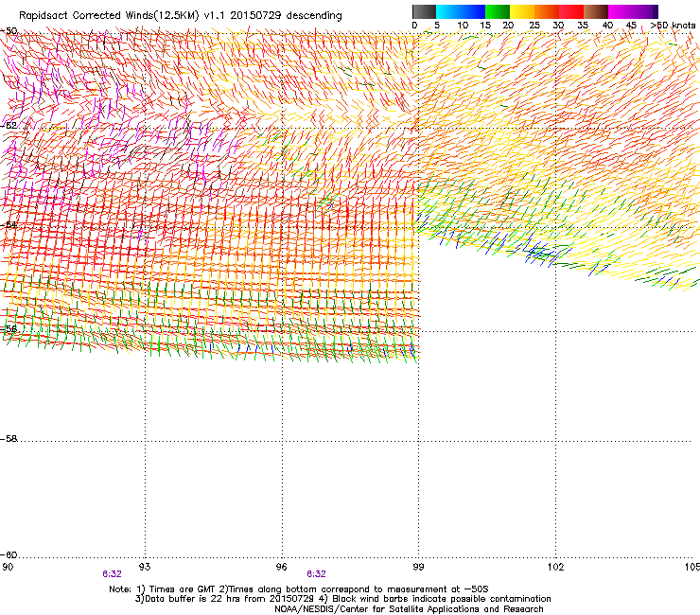The height and width of the screenshot is (615, 700).
Task: Click the longitude label 90
Action: pos(8,567)
